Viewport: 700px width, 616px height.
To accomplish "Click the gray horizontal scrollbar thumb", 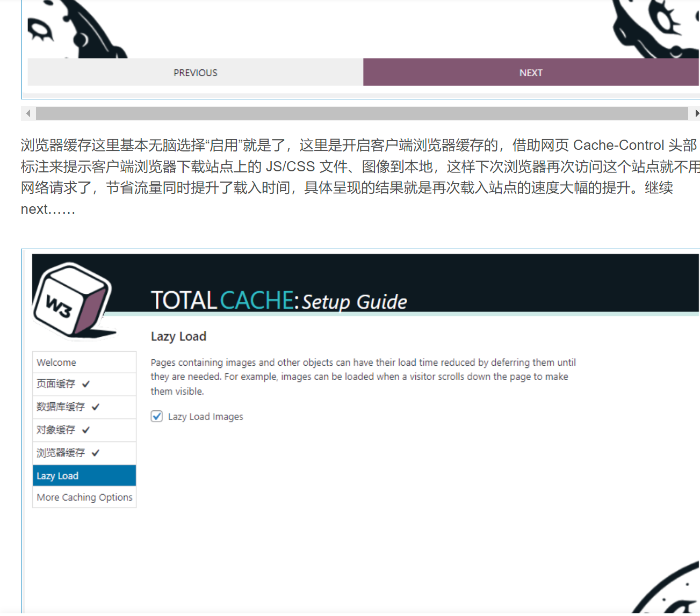I will click(362, 113).
